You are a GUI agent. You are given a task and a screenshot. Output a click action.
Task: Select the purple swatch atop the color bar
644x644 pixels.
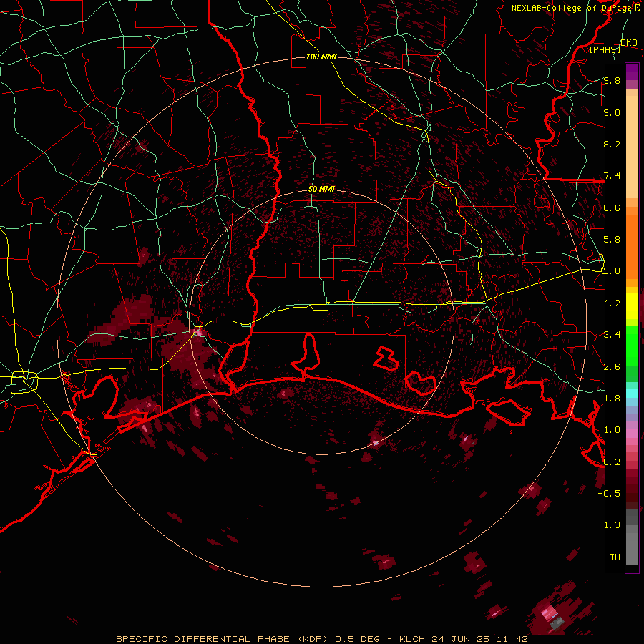coord(632,72)
